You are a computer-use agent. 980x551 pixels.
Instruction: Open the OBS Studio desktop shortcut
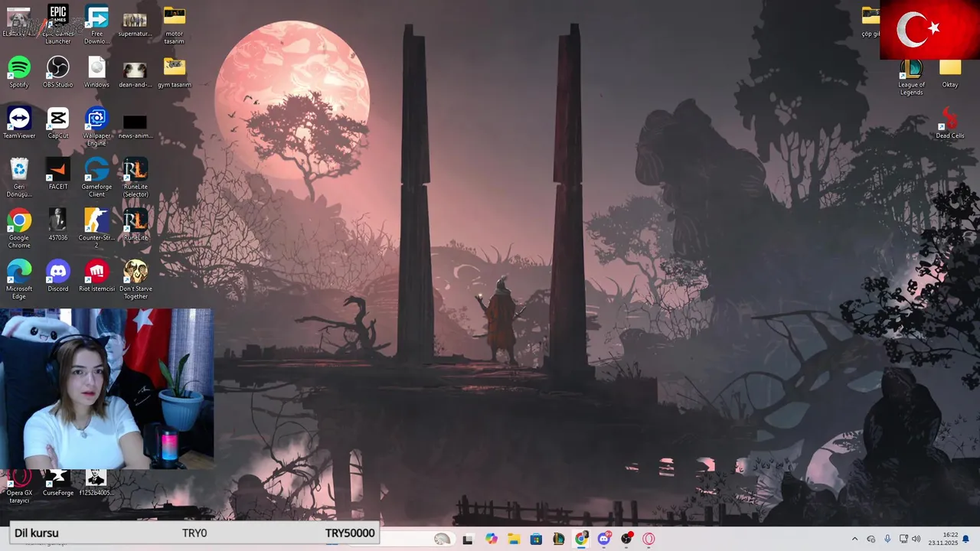(57, 72)
